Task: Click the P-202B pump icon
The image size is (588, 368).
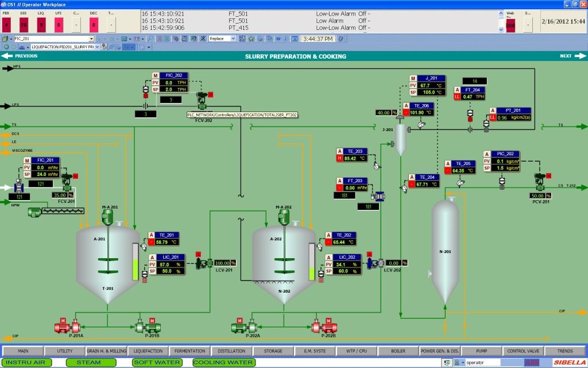Action: pos(320,327)
